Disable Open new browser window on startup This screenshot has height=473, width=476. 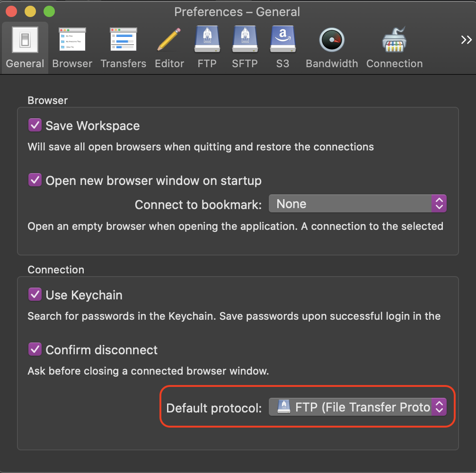pos(35,180)
